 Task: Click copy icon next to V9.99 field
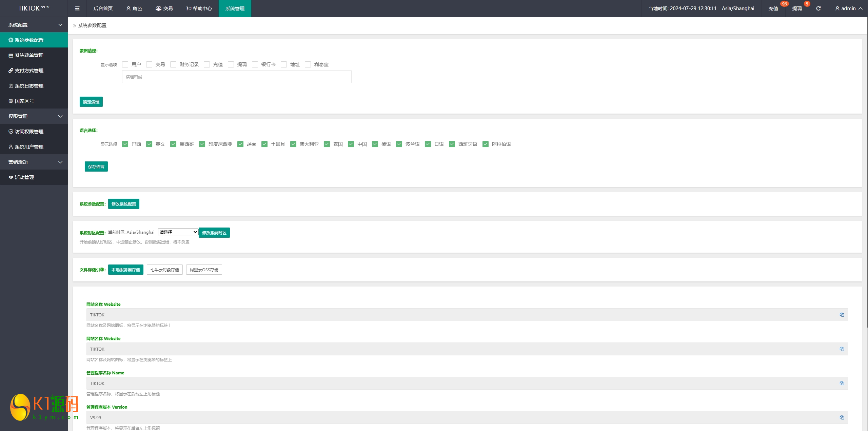pos(842,417)
